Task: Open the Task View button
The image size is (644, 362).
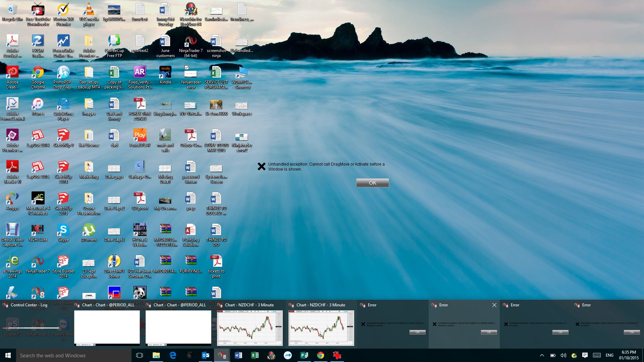Action: tap(140, 355)
